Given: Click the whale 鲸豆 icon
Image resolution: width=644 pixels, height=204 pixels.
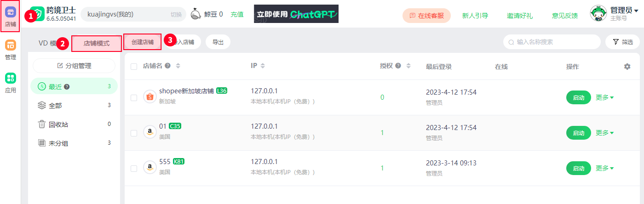Looking at the screenshot, I should click(196, 14).
